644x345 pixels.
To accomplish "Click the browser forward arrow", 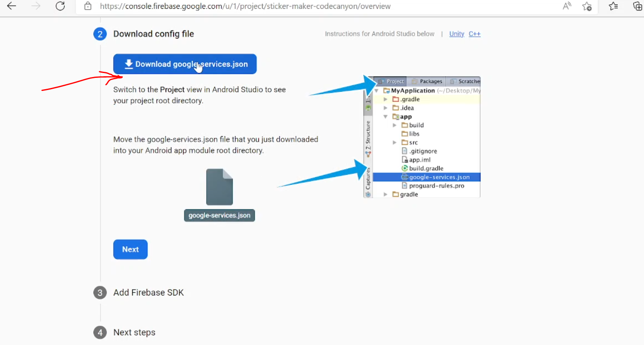I will coord(36,6).
